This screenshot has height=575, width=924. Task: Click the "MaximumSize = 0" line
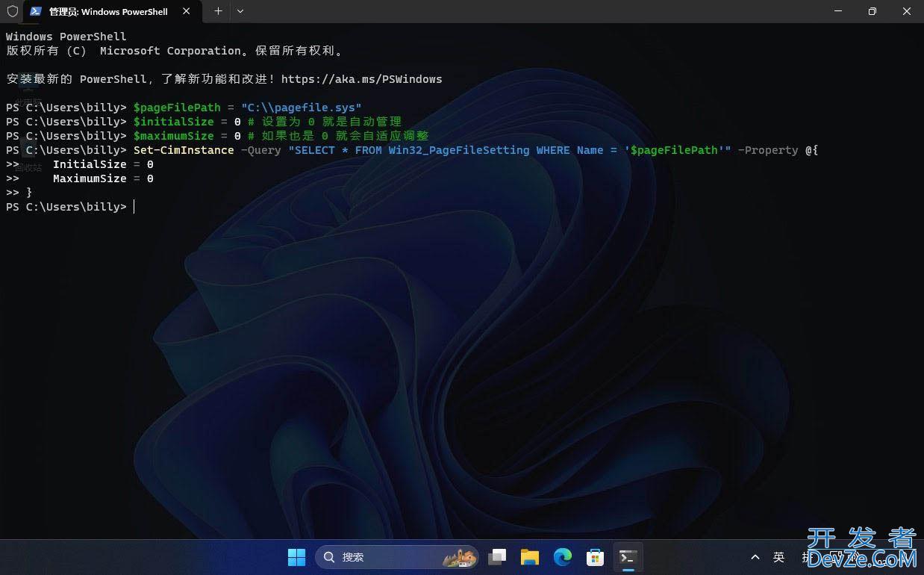pyautogui.click(x=103, y=178)
